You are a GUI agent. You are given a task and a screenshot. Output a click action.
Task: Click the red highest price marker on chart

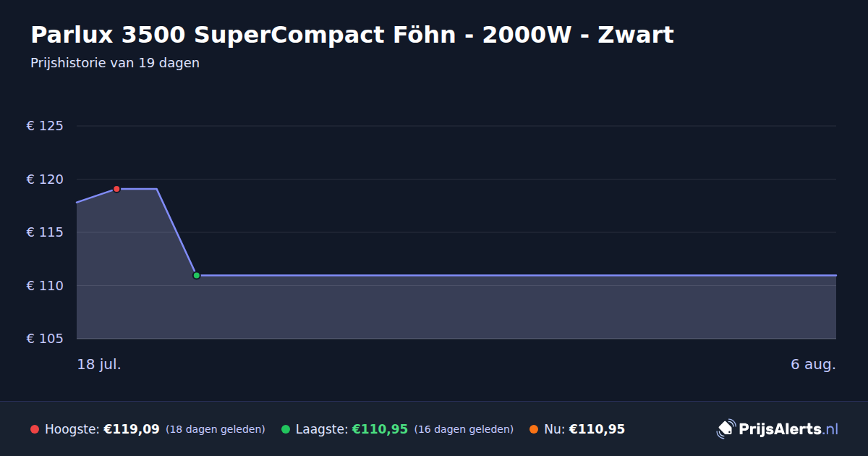tap(116, 189)
